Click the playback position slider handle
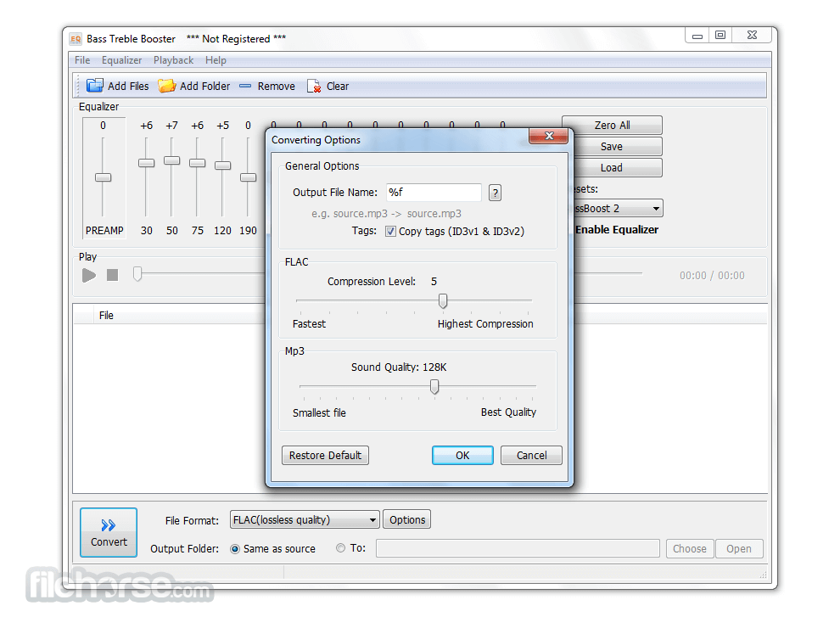Image resolution: width=840 pixels, height=628 pixels. (137, 274)
